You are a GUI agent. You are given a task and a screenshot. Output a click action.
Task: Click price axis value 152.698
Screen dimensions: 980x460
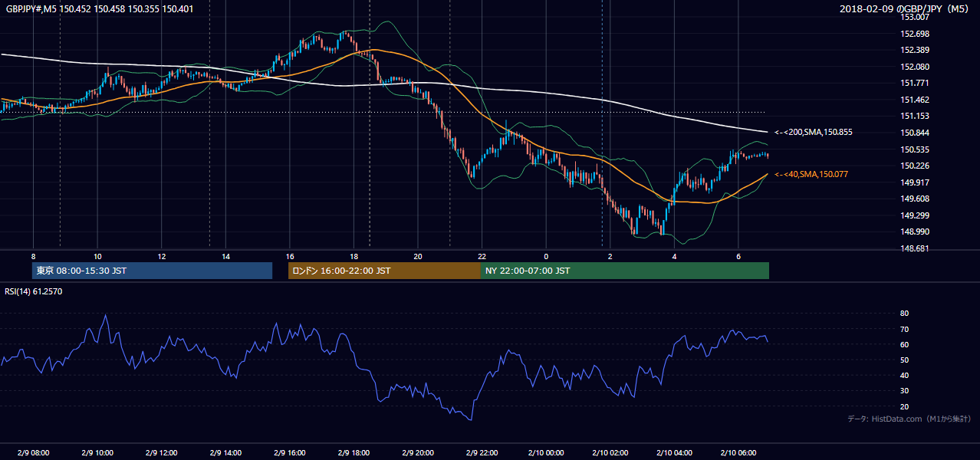[x=915, y=34]
